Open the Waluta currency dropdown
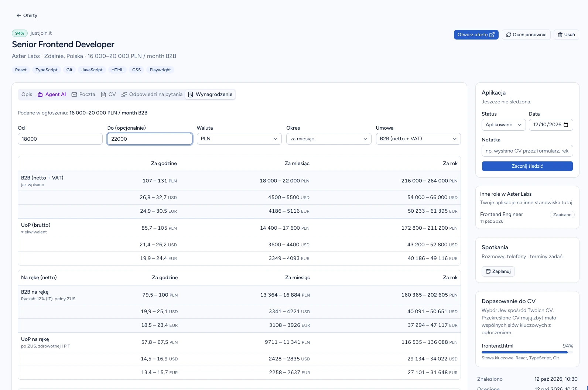 click(239, 139)
